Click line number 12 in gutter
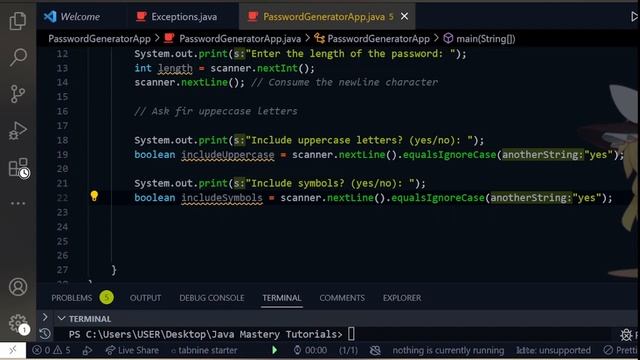 pyautogui.click(x=62, y=53)
